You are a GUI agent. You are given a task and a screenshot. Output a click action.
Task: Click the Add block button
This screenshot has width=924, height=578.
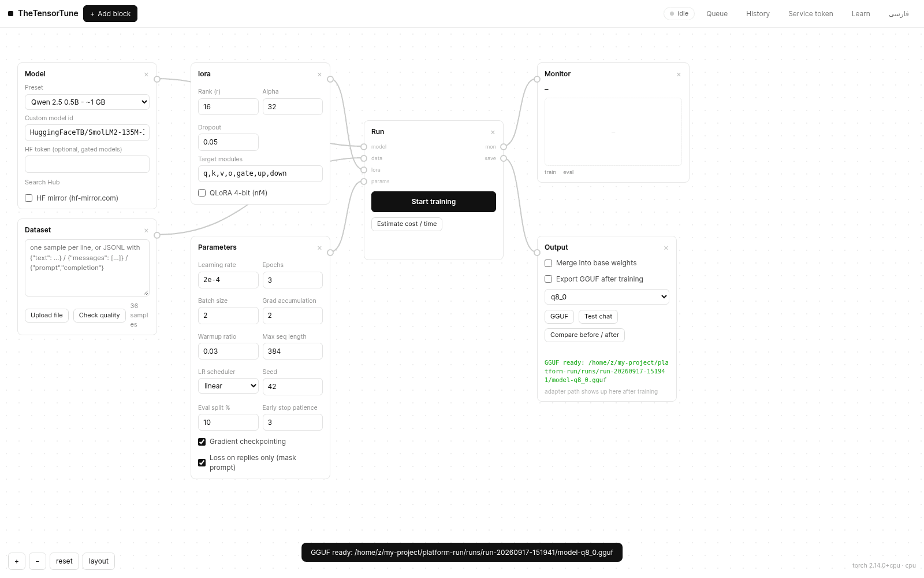110,13
